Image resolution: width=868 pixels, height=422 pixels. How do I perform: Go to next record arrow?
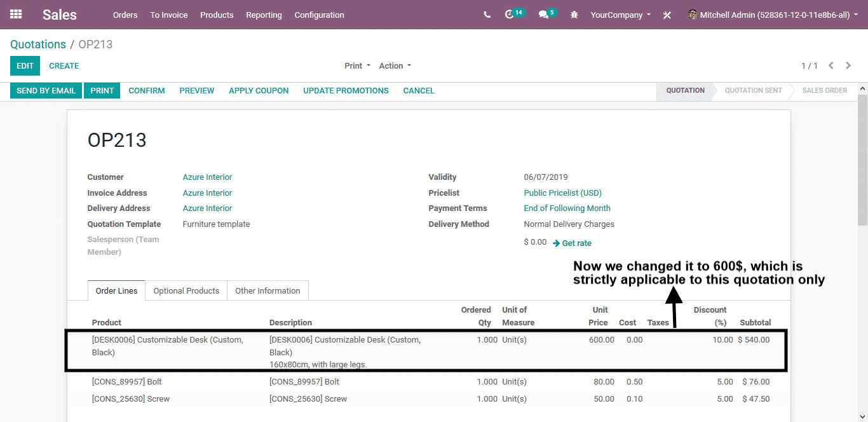pyautogui.click(x=848, y=65)
